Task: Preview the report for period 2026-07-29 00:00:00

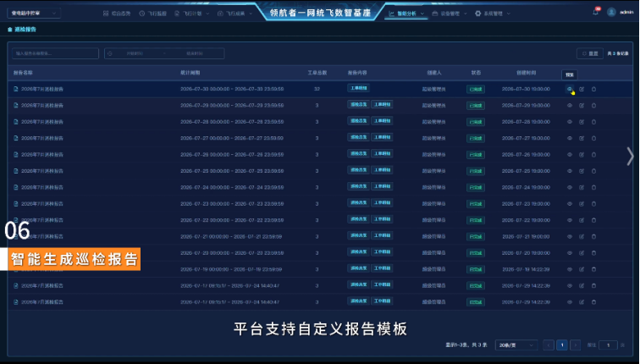Action: [x=570, y=105]
